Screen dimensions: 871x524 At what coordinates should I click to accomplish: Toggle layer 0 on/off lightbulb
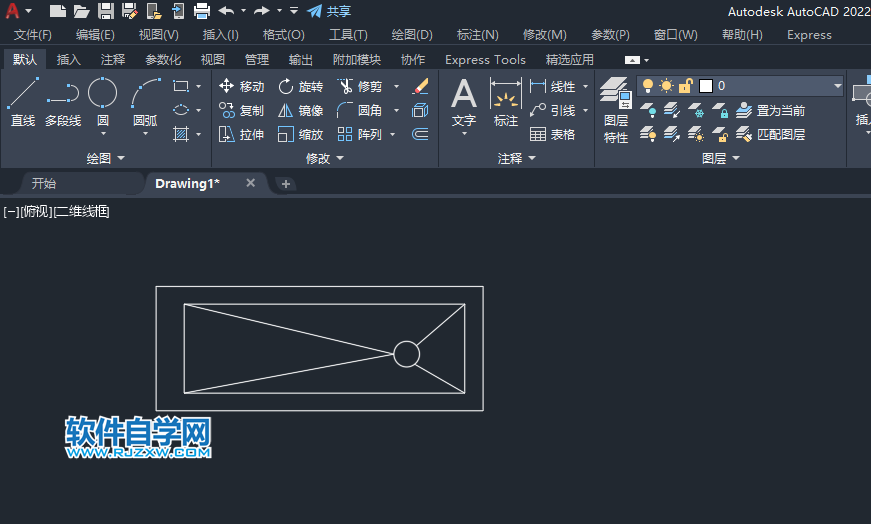pos(648,86)
